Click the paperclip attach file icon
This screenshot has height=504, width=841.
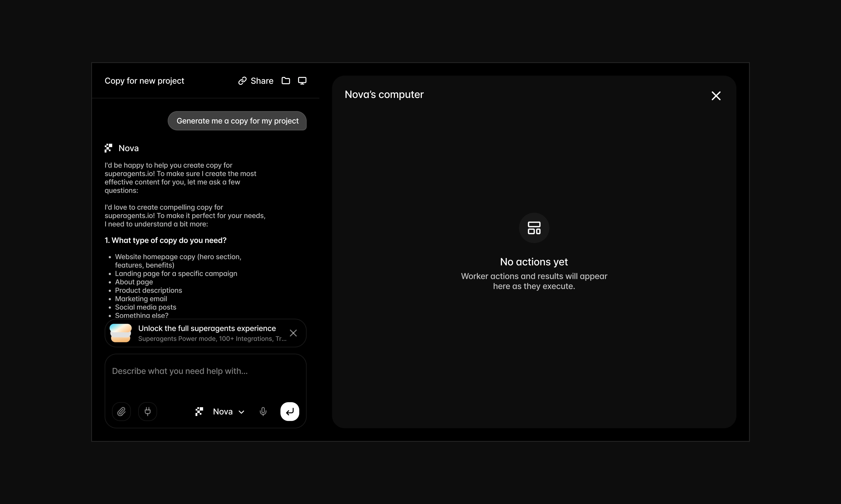tap(121, 412)
